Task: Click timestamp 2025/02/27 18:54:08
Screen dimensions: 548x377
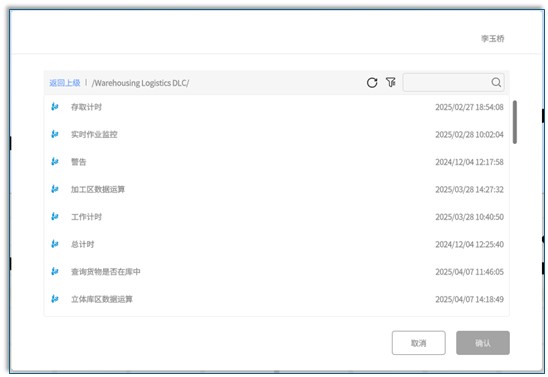Action: [469, 107]
